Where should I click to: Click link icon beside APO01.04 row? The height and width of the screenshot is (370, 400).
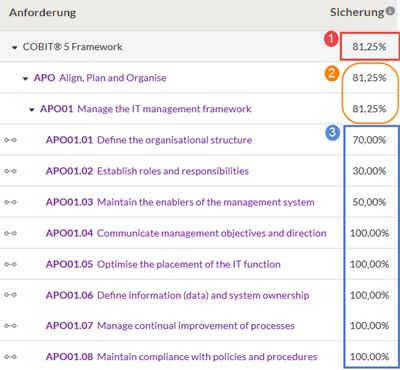(10, 233)
